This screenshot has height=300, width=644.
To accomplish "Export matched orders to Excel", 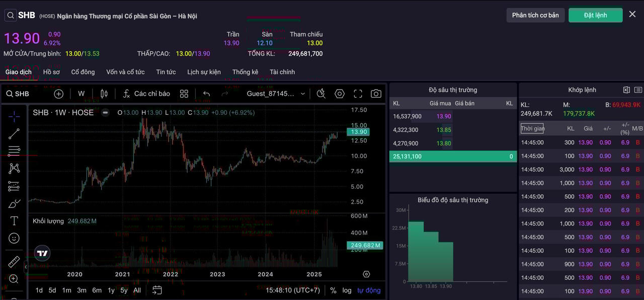I will (626, 90).
